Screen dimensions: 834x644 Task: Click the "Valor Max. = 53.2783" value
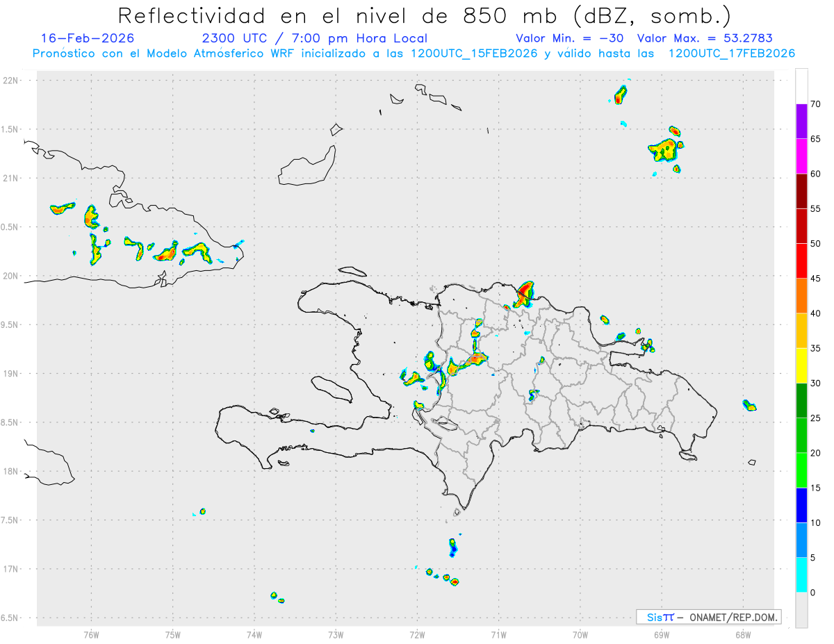coord(705,38)
